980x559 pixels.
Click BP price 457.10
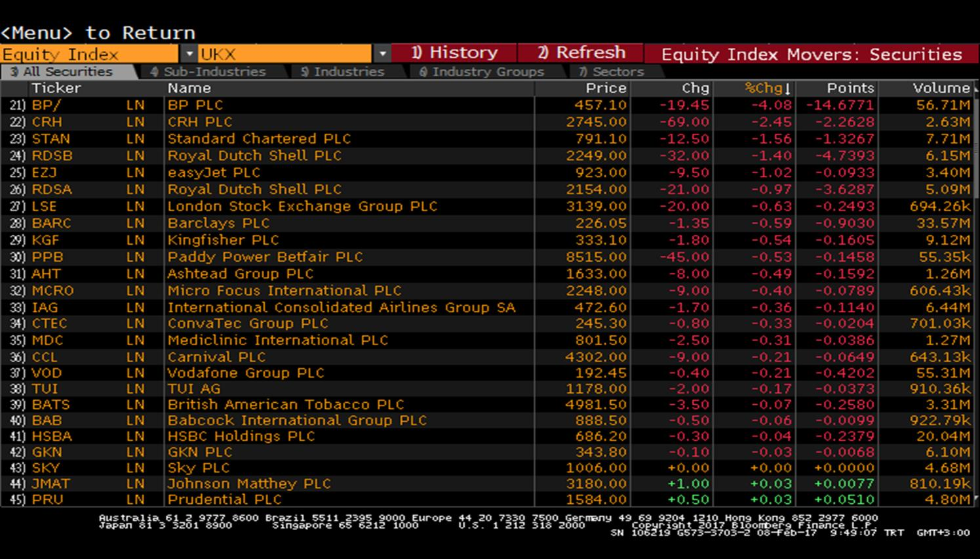(x=600, y=105)
